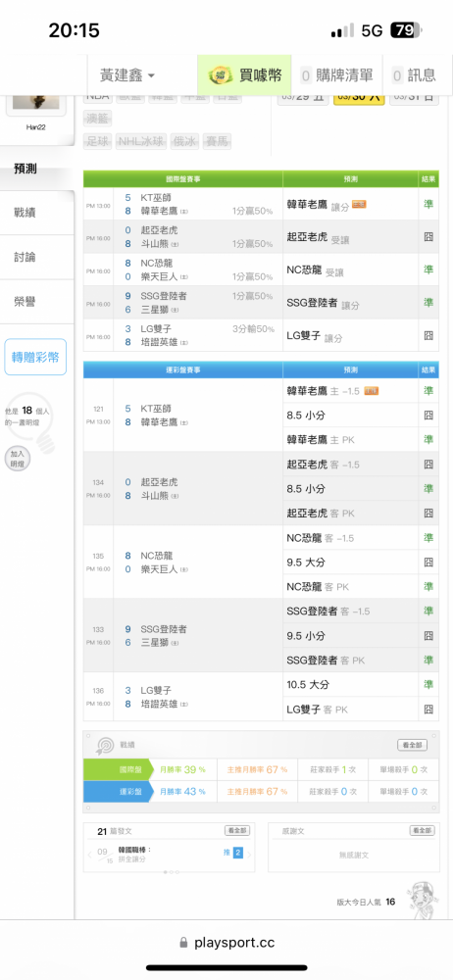Click the mascot cartoon icon
This screenshot has width=453, height=980.
420,900
